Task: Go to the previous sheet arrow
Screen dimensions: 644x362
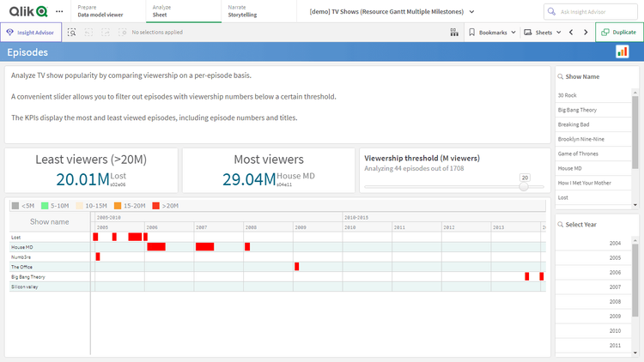Action: 572,32
